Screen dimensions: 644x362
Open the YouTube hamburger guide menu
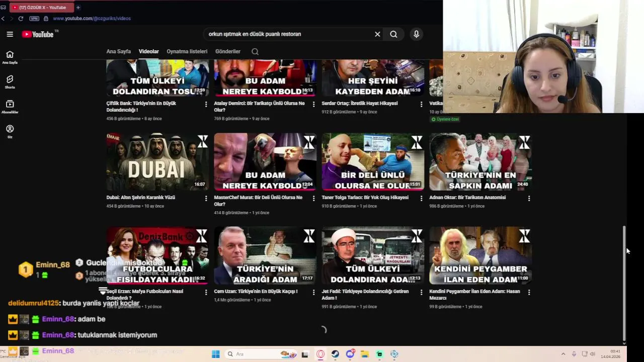pos(10,34)
